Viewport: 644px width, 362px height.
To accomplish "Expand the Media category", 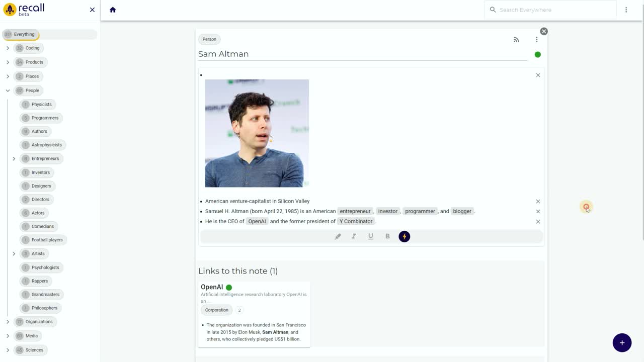I will coord(8,336).
